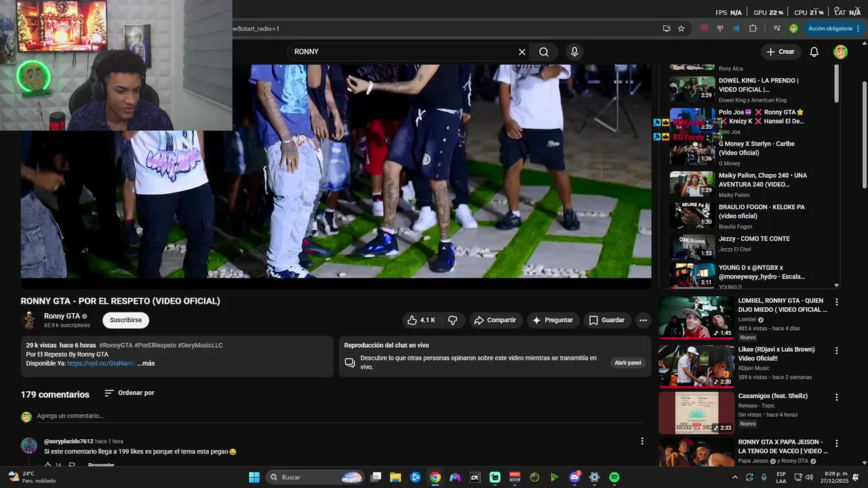Open the vyd.co/GtaNam link
This screenshot has width=868, height=488.
(x=100, y=363)
